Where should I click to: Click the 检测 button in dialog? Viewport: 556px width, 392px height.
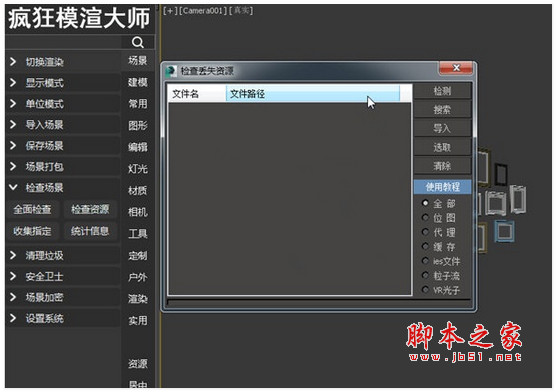tap(442, 91)
